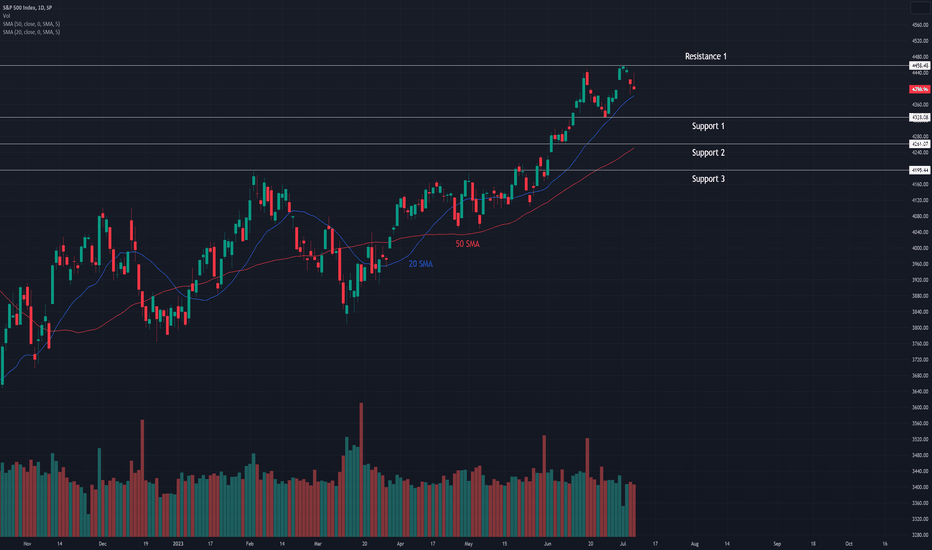This screenshot has width=932, height=550.
Task: Click the 4000.00 price scale label
Action: [x=920, y=248]
